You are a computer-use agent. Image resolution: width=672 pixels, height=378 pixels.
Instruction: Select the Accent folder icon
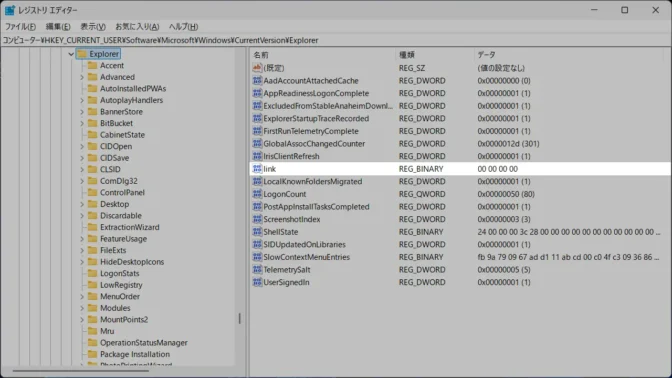click(x=92, y=65)
